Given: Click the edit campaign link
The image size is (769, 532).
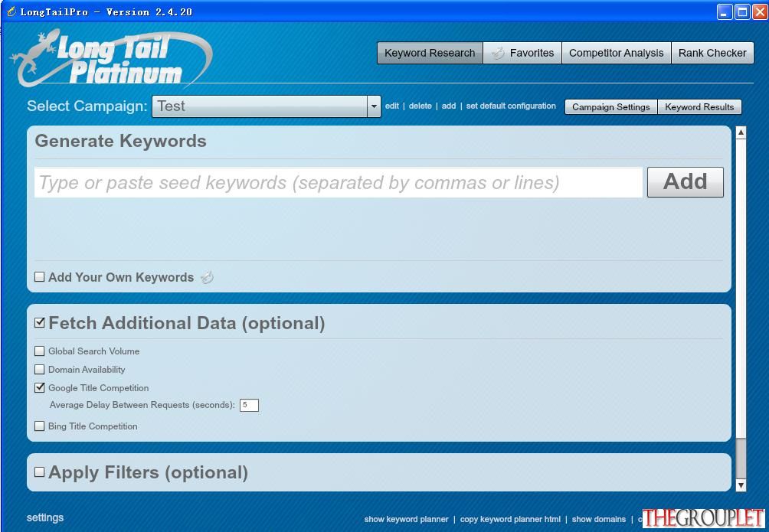Looking at the screenshot, I should (392, 106).
